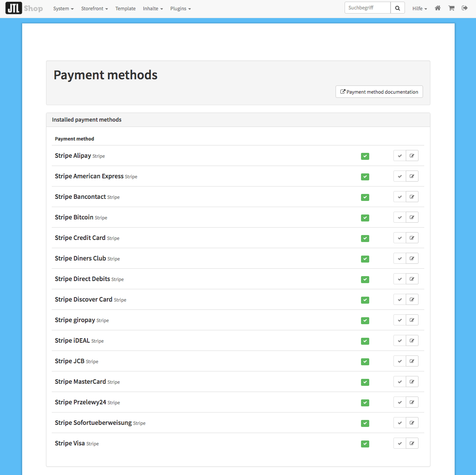The image size is (476, 475).
Task: Toggle green status check for Stripe Direct Debits
Action: [x=365, y=279]
